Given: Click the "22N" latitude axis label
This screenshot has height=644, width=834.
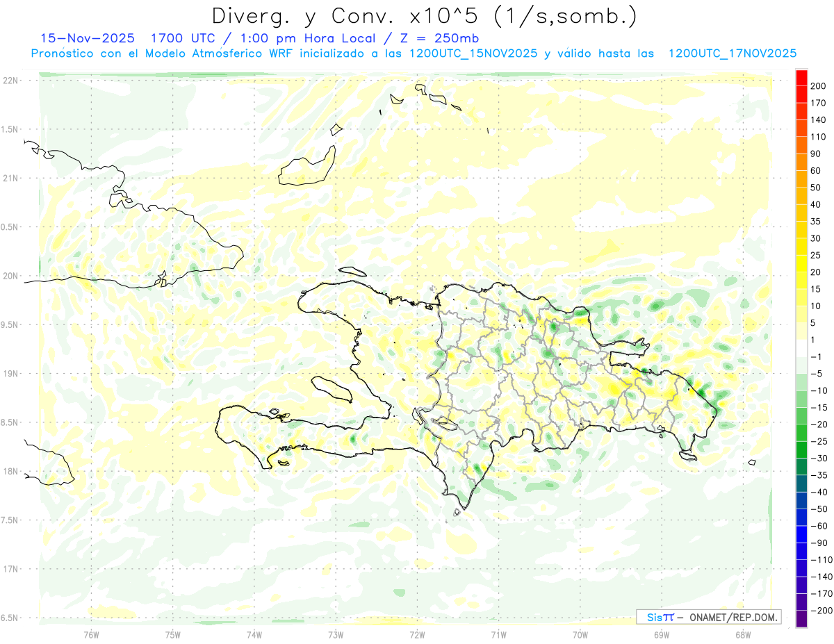Looking at the screenshot, I should point(10,80).
